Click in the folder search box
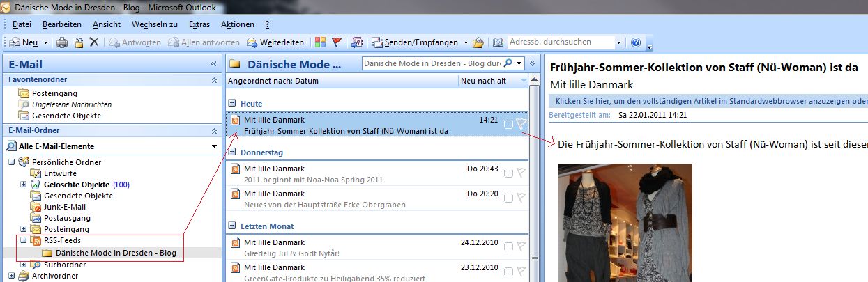Screen dimensions: 868x282 click(x=432, y=63)
